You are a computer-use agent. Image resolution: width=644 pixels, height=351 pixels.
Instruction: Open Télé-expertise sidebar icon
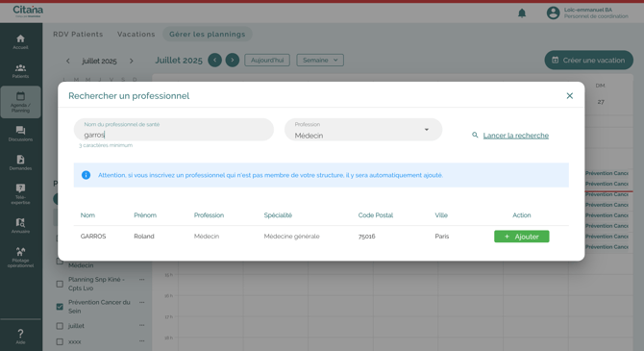[20, 193]
